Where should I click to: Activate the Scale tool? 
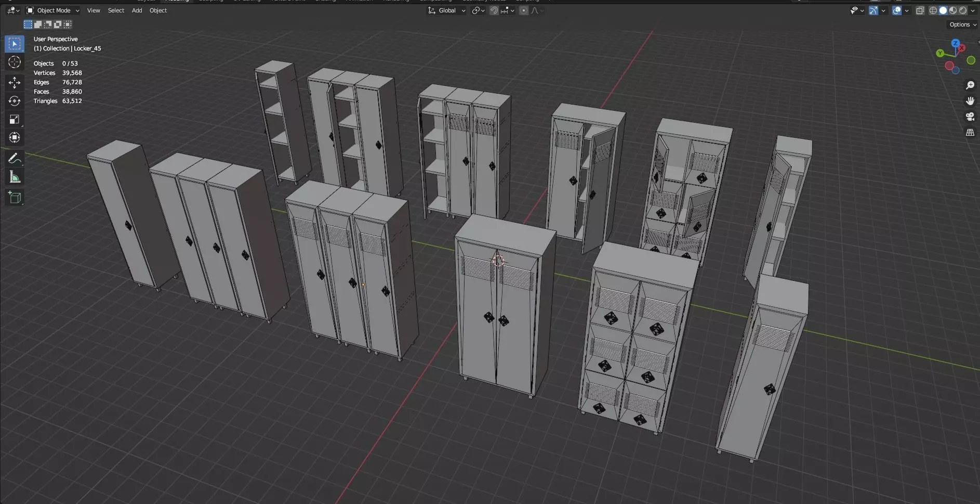(15, 119)
